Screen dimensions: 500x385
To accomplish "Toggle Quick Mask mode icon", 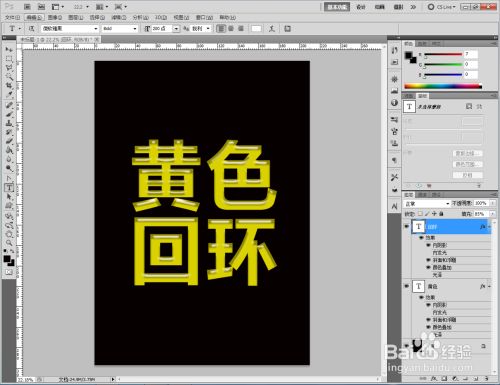I will (9, 272).
